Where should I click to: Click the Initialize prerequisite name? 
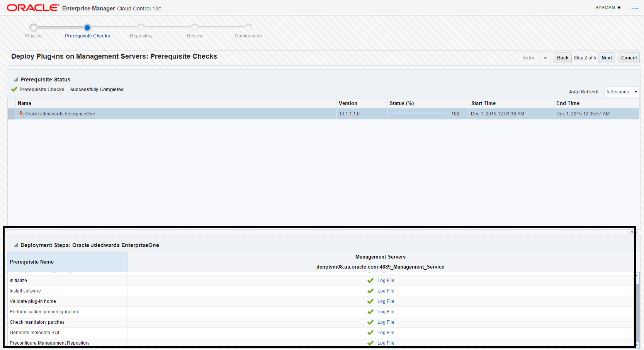point(18,281)
